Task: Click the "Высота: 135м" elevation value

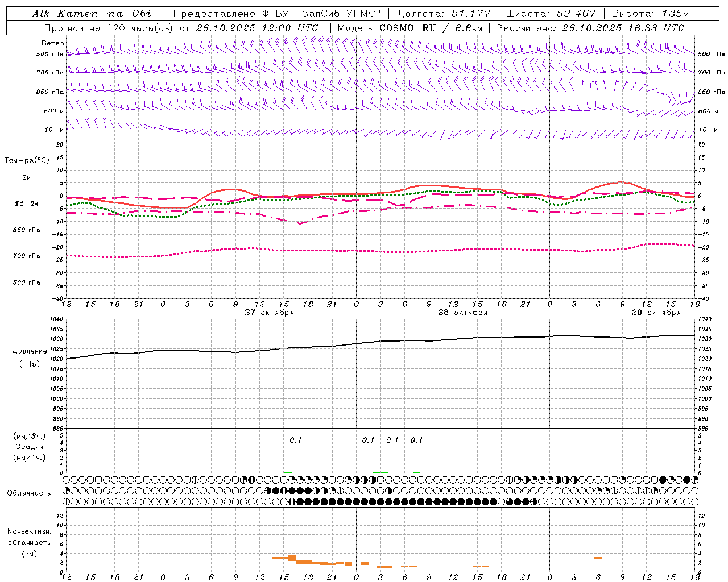Action: pyautogui.click(x=650, y=14)
